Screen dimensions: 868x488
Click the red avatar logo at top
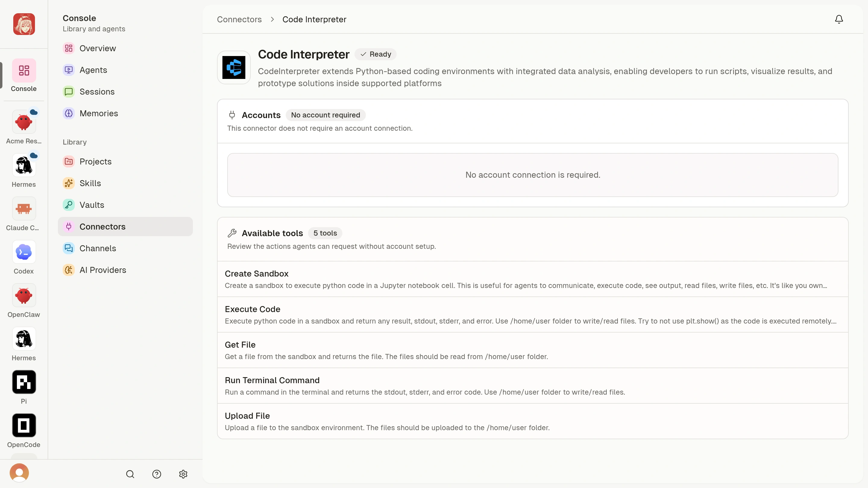coord(24,24)
